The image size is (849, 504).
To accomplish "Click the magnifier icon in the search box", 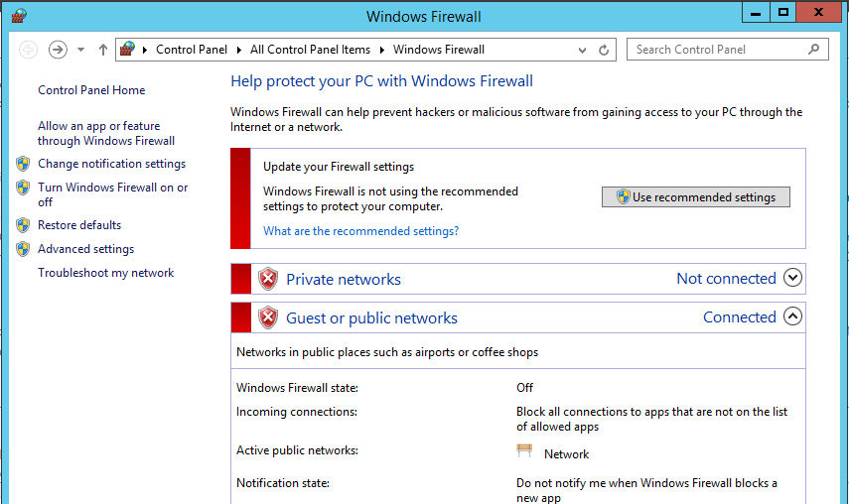I will (x=813, y=50).
